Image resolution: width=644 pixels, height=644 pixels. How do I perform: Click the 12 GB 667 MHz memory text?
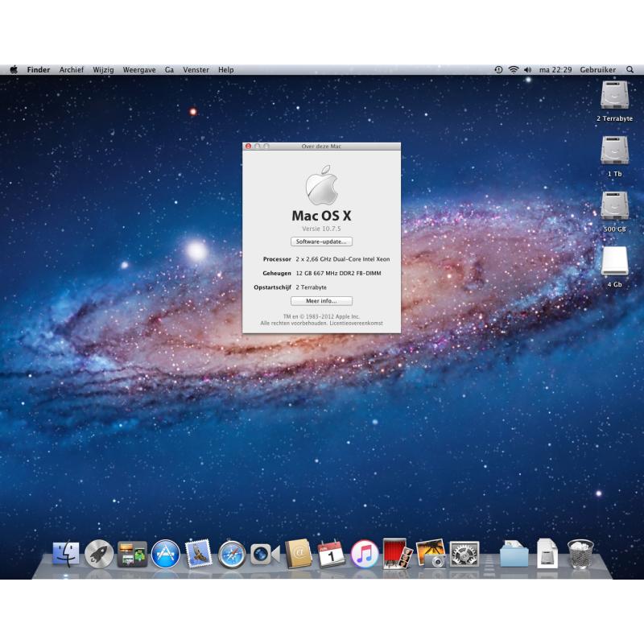[338, 273]
